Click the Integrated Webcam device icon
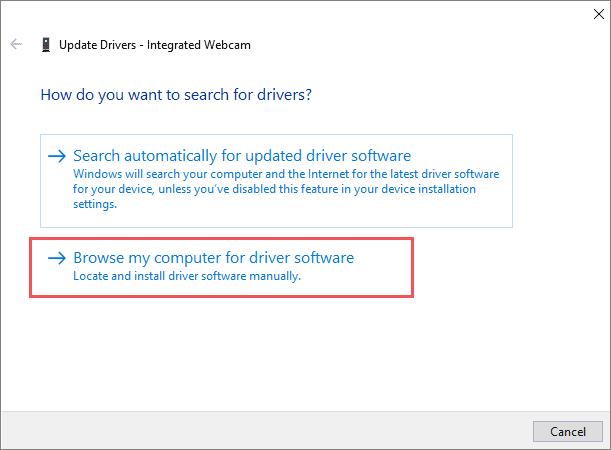Screen dimensions: 611x450 (46, 45)
